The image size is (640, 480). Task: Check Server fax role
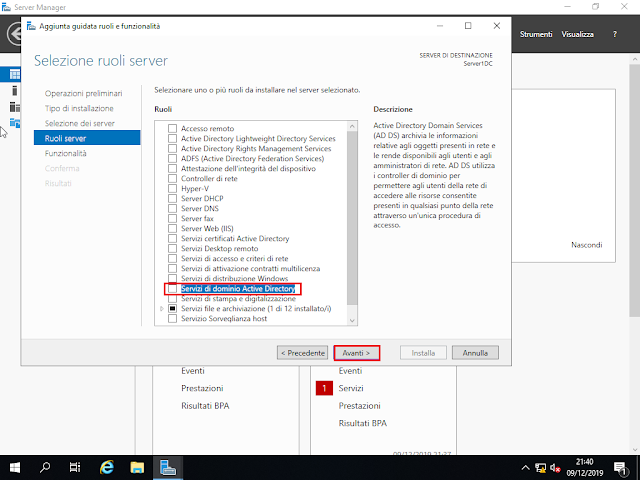(x=172, y=219)
